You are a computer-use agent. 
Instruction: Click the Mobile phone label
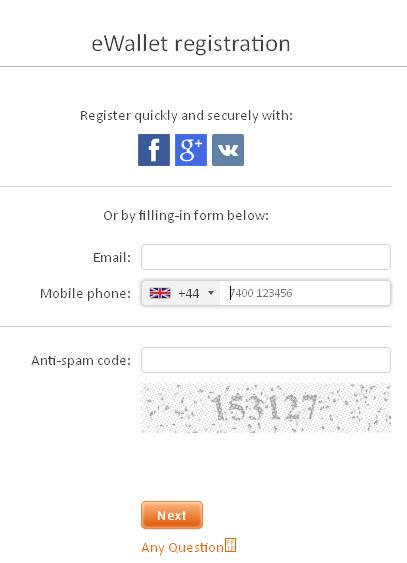click(85, 293)
